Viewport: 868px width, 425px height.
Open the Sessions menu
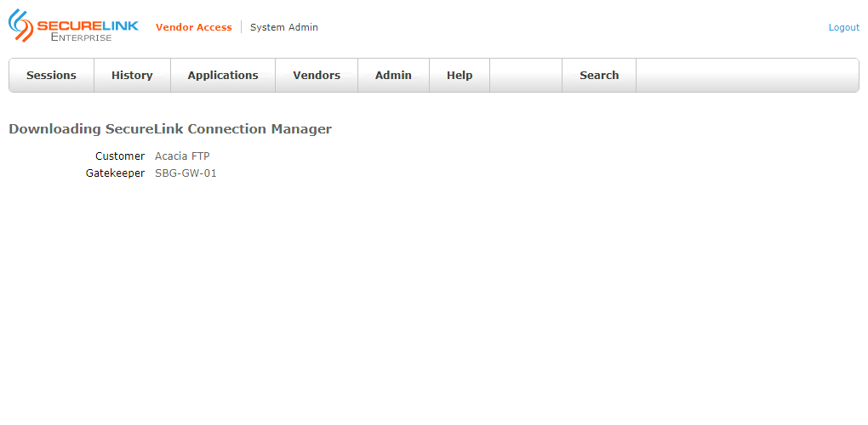(51, 76)
